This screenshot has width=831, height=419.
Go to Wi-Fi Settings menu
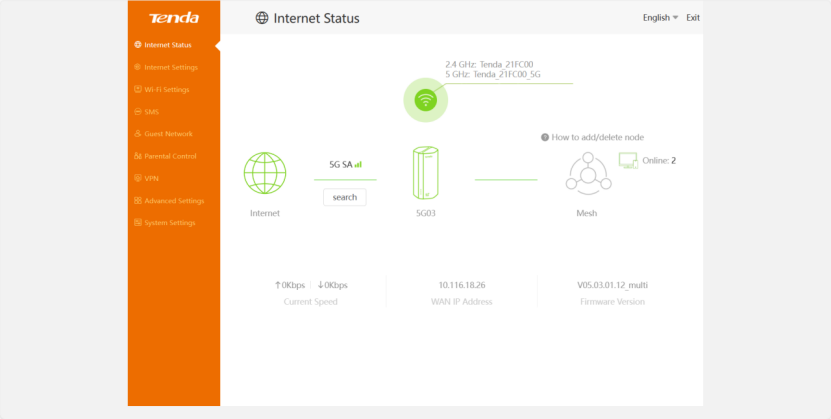[166, 90]
